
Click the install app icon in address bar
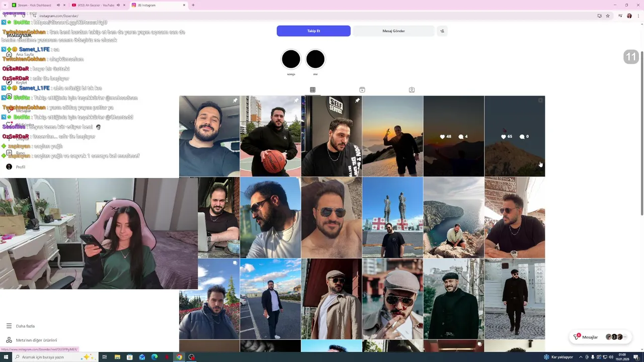click(599, 16)
